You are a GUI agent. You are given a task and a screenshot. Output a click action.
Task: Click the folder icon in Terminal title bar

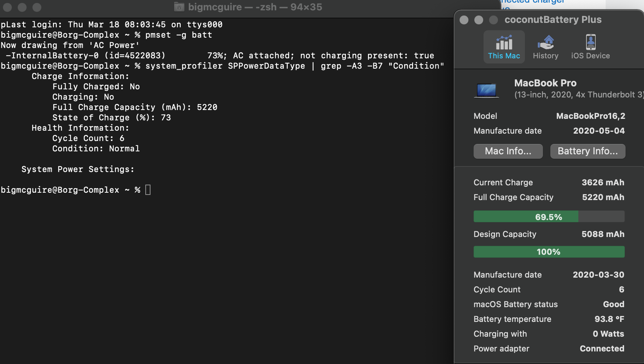(179, 7)
